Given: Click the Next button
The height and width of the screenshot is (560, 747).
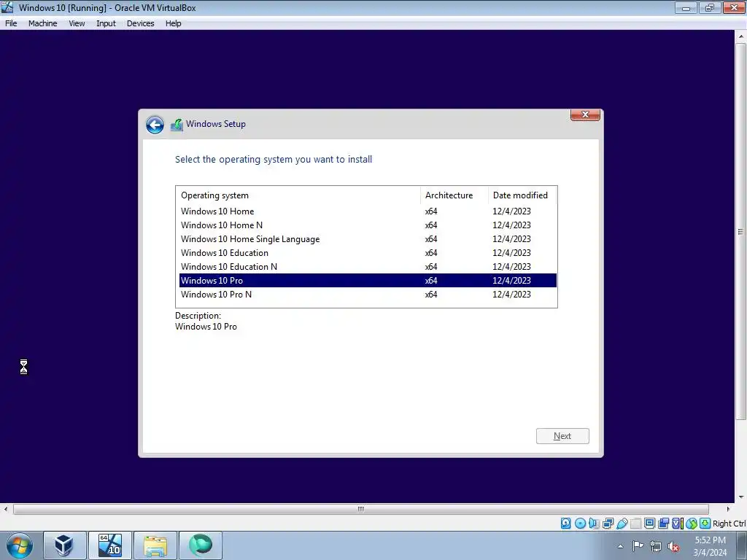Looking at the screenshot, I should [562, 436].
